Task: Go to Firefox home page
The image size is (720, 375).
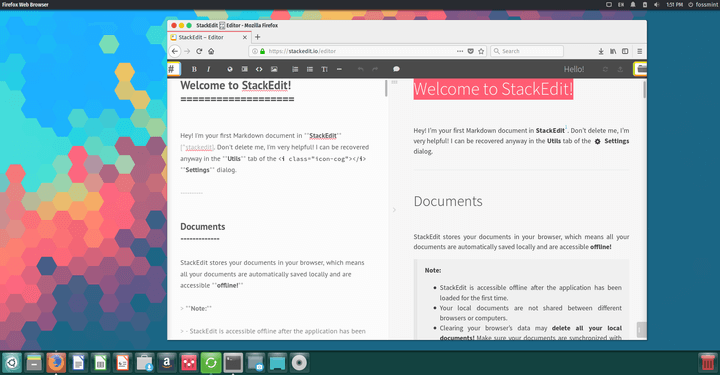Action: coord(211,51)
